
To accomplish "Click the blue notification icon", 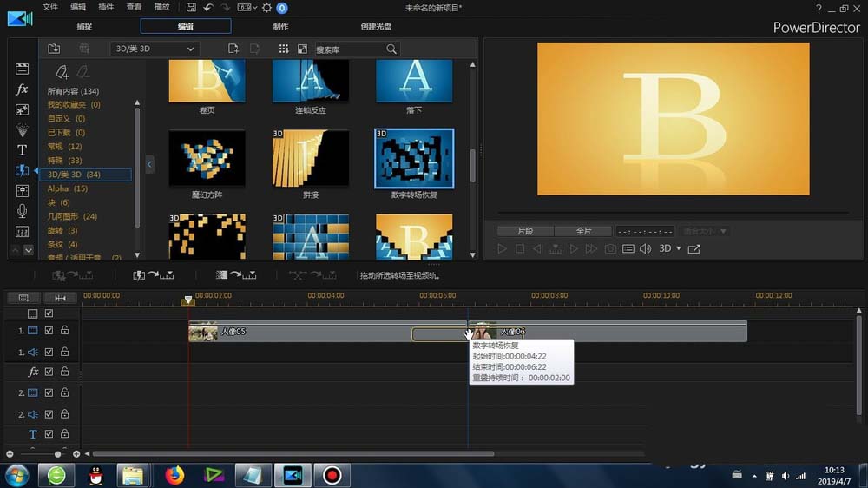I will (x=282, y=8).
